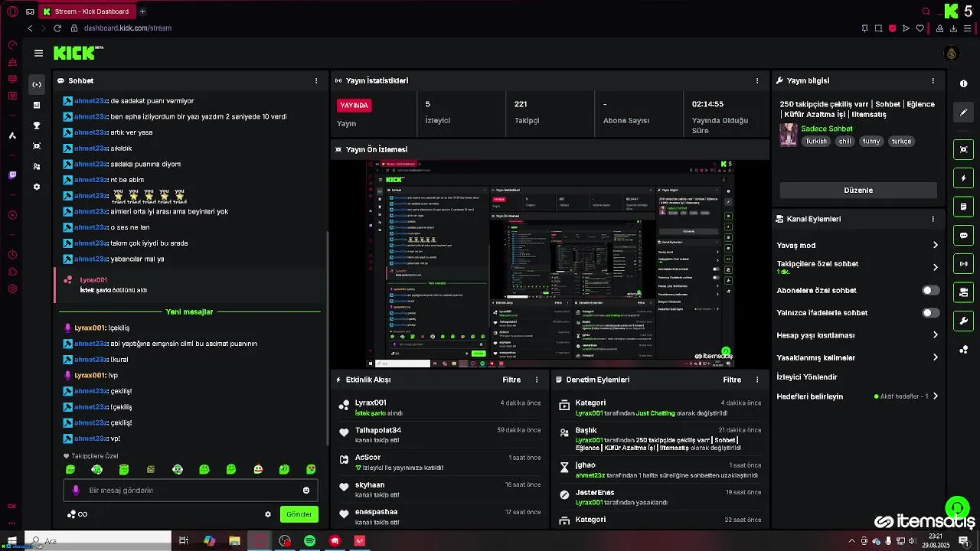The image size is (980, 551).
Task: Click the chill tag
Action: [x=844, y=142]
